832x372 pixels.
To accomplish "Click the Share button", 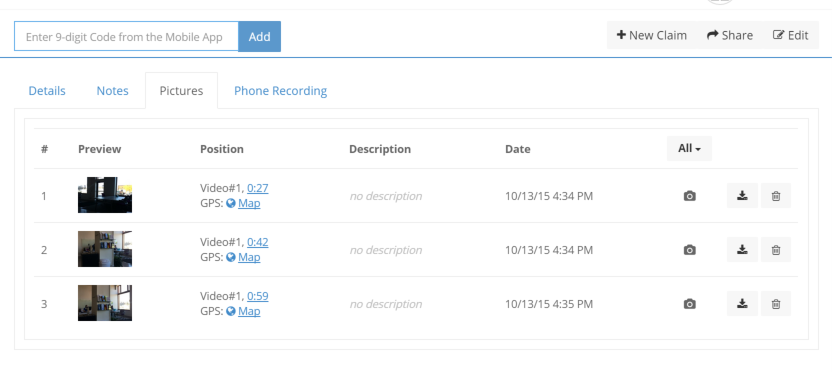I will [730, 36].
